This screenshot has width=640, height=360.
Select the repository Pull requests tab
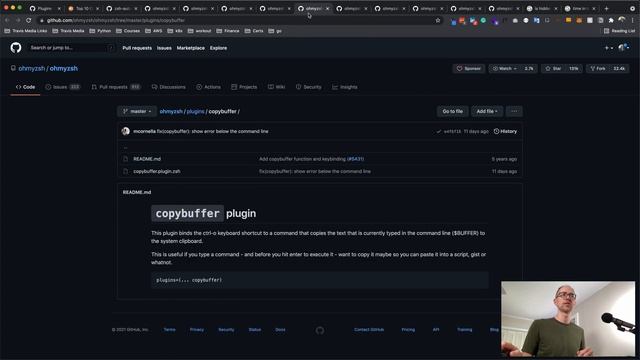pyautogui.click(x=116, y=87)
